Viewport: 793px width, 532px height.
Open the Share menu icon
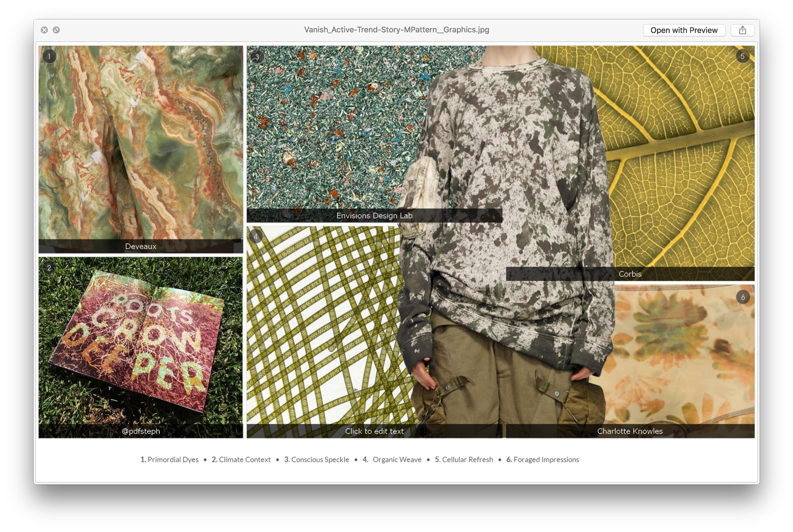click(742, 30)
